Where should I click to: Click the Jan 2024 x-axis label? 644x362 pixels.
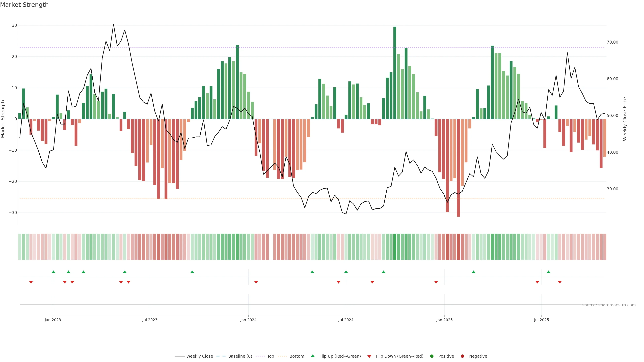(x=248, y=320)
